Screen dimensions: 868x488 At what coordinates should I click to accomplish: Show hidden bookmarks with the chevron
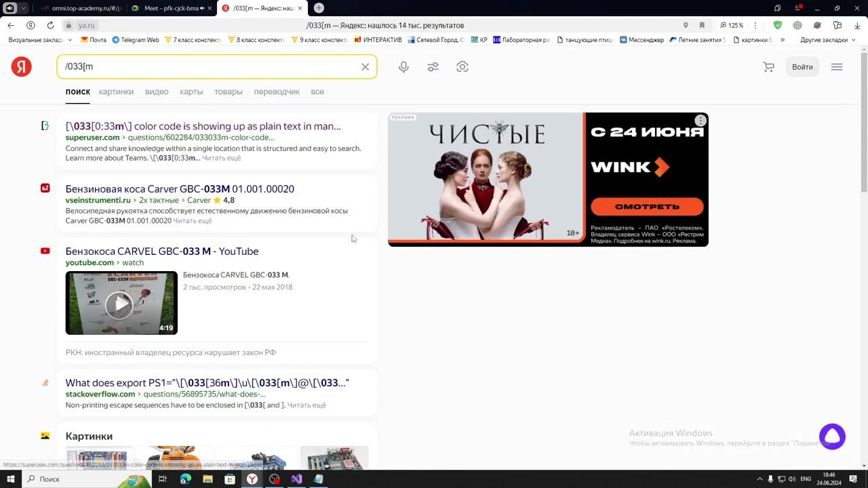point(782,40)
